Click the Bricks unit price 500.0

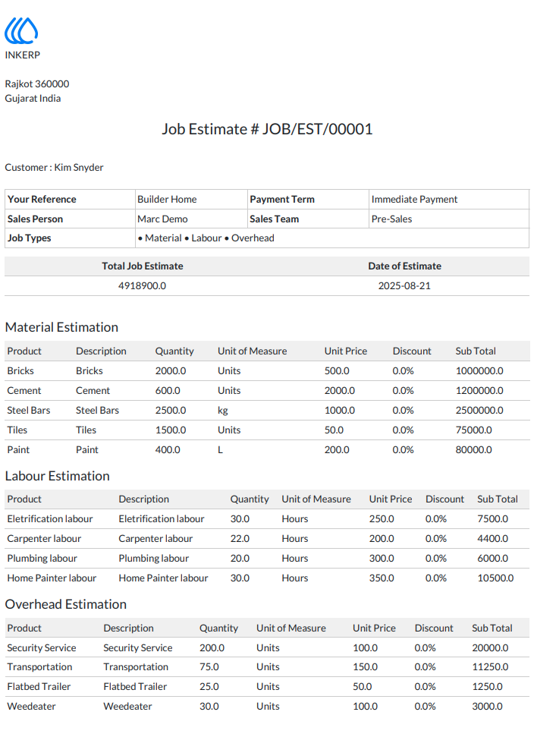tap(336, 370)
